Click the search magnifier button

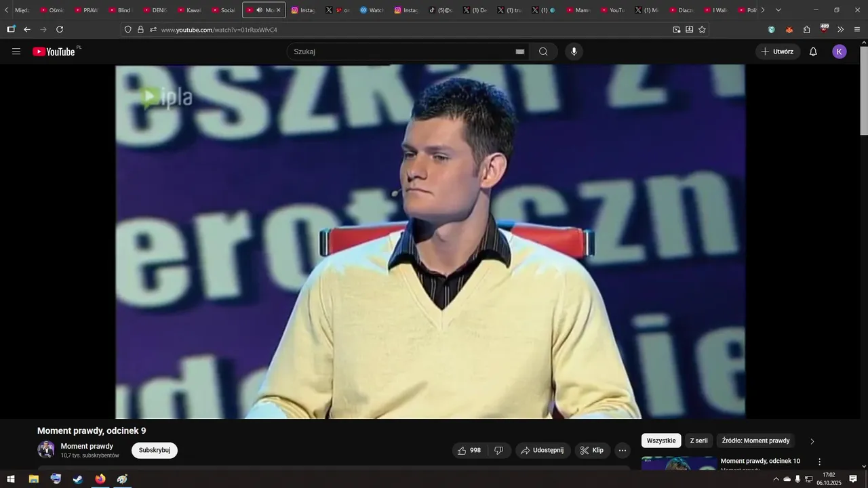543,52
